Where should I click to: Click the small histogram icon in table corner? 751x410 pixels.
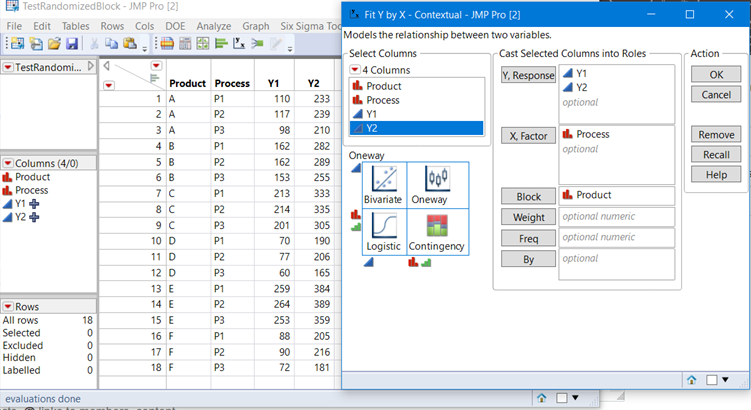click(x=155, y=78)
